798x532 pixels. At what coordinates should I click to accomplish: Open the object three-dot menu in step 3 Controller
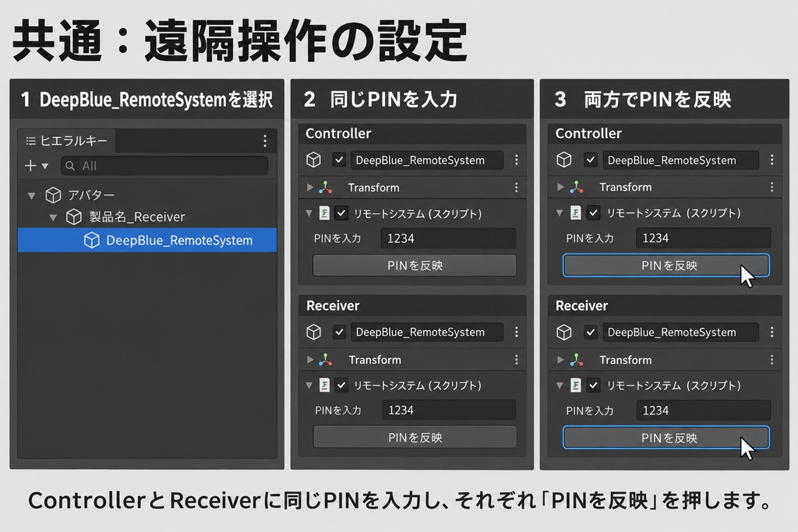(x=772, y=160)
